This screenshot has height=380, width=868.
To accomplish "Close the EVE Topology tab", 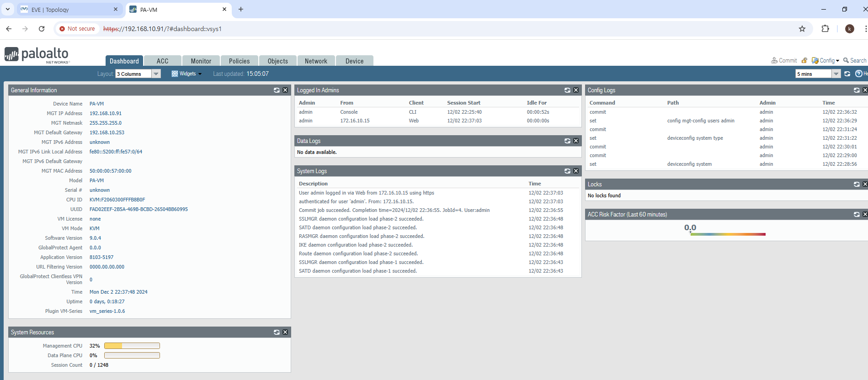I will (116, 9).
